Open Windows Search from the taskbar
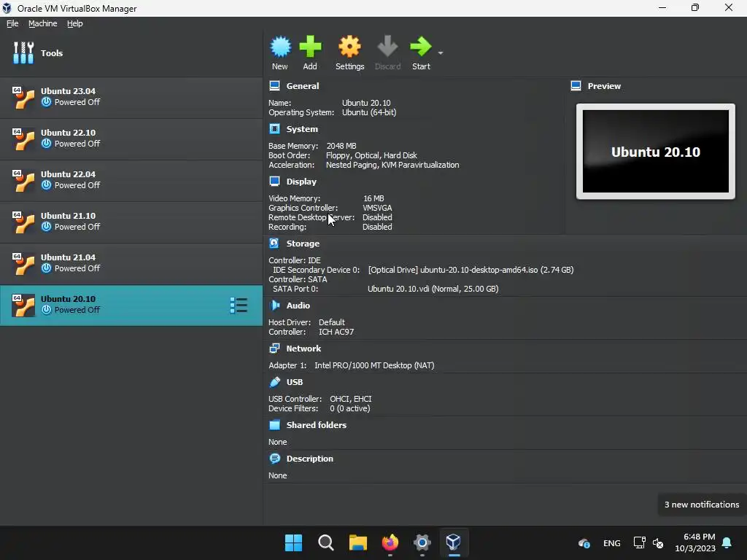This screenshot has width=747, height=560. [326, 542]
